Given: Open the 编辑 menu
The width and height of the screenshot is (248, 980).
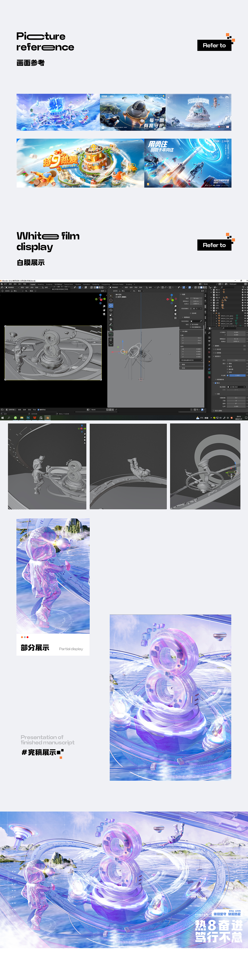Looking at the screenshot, I should coord(10,284).
